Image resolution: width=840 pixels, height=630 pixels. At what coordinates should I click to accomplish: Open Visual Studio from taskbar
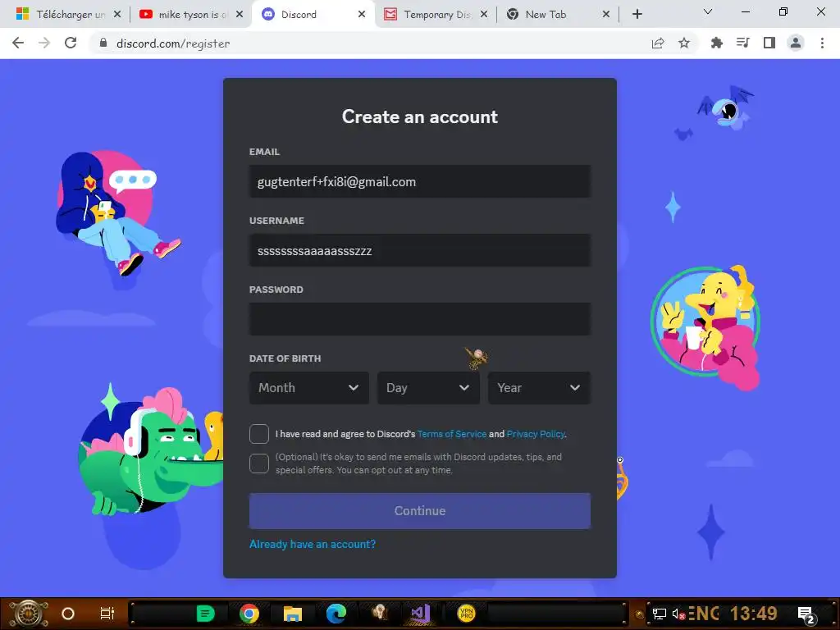click(421, 614)
